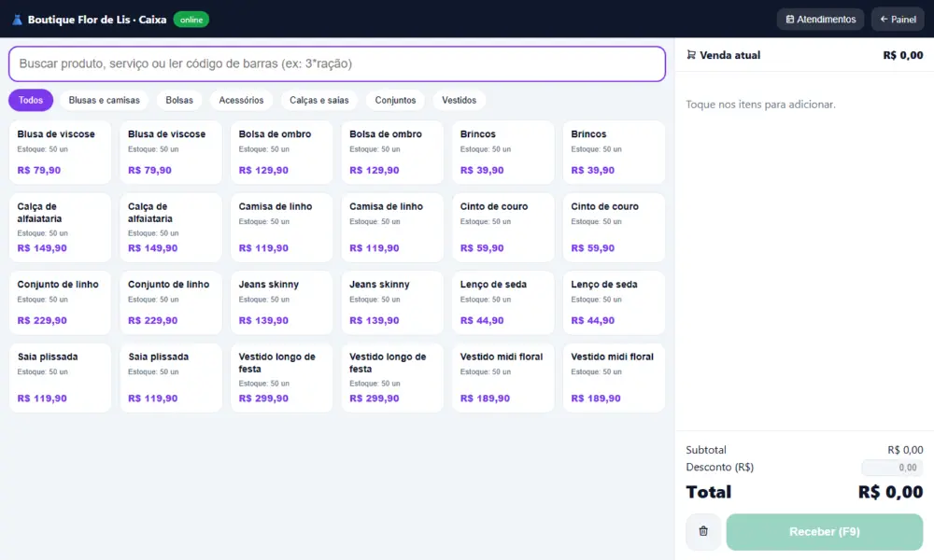Screen dimensions: 934x560
Task: Clear the sale with the trash icon
Action: [703, 531]
